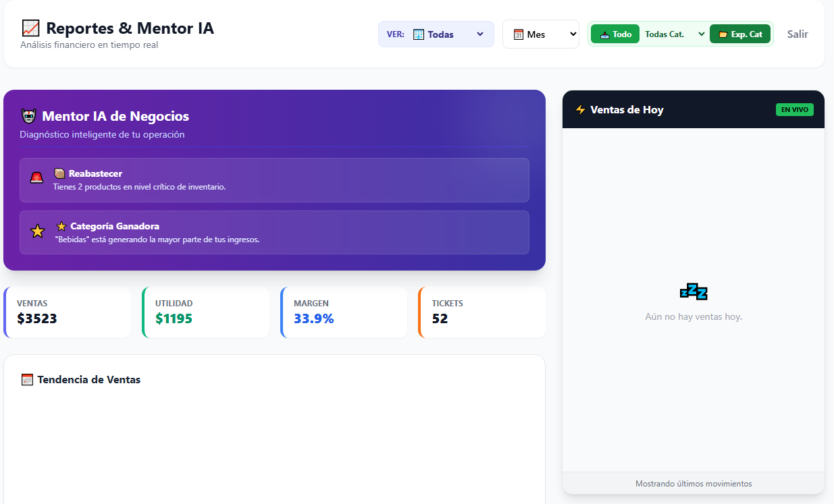The image size is (834, 504).
Task: Toggle the EN VIVO live badge
Action: 794,110
